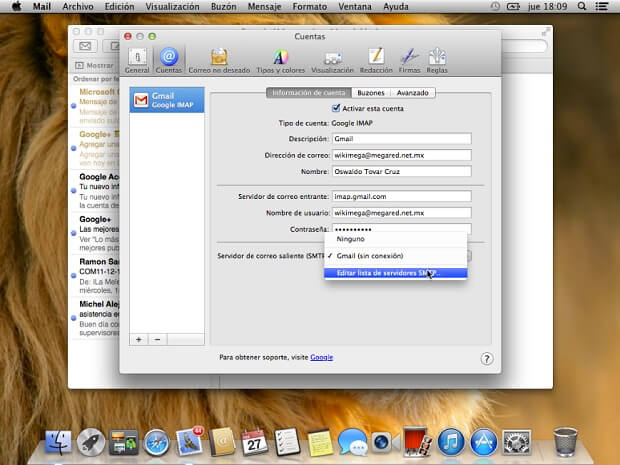The height and width of the screenshot is (465, 620).
Task: Open Visualización preferences pane
Action: pos(332,61)
